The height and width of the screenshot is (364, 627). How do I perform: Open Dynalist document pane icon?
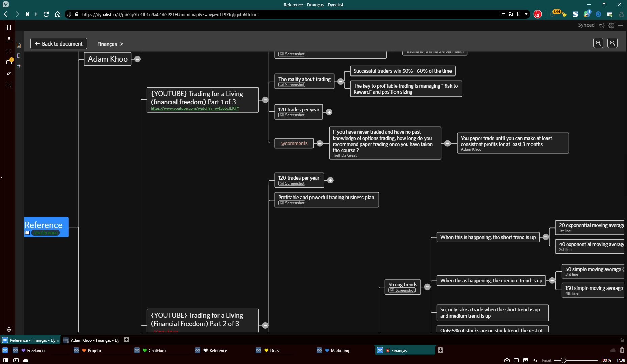tap(19, 45)
